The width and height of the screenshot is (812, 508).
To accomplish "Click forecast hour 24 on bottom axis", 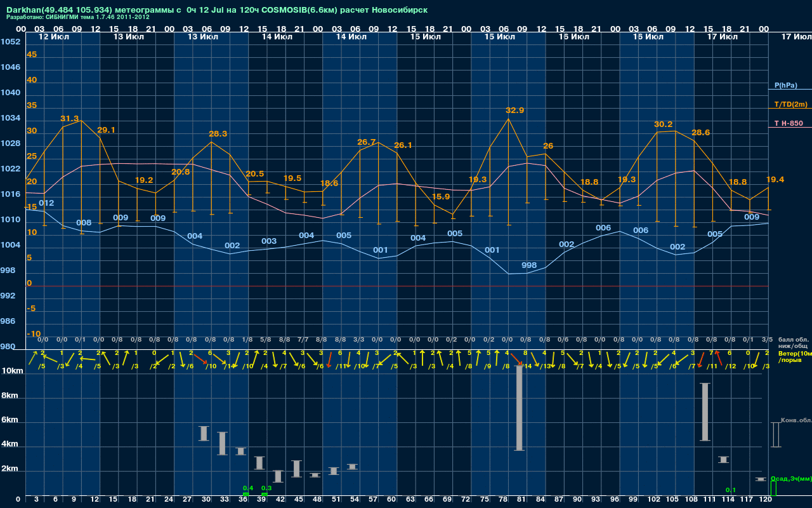I will pos(169,499).
